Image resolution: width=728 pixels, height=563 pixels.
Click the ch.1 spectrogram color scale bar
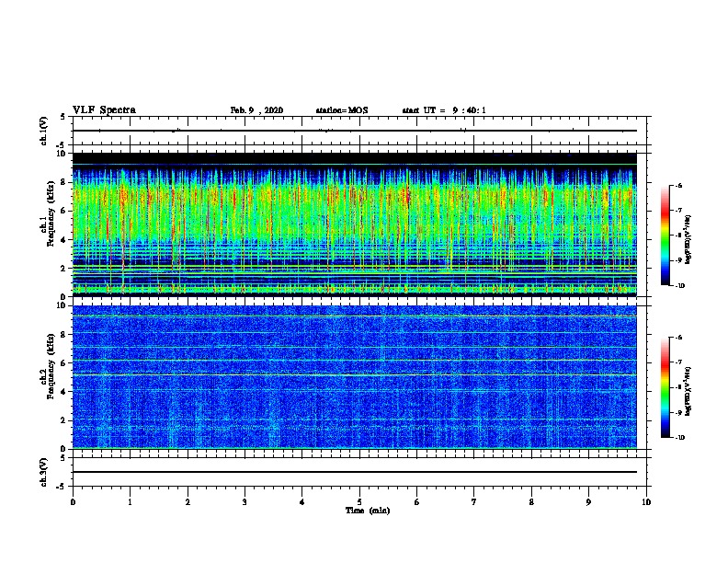point(665,236)
